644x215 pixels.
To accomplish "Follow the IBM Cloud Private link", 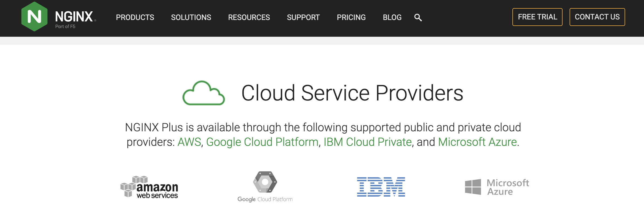I will (368, 142).
